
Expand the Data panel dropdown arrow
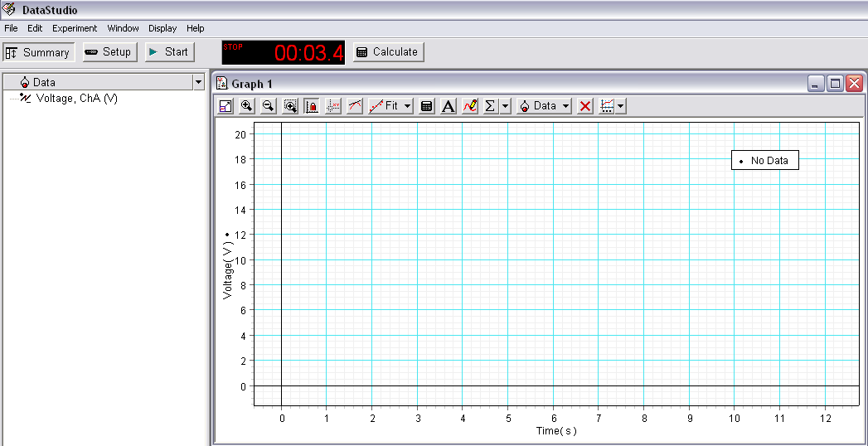tap(199, 82)
